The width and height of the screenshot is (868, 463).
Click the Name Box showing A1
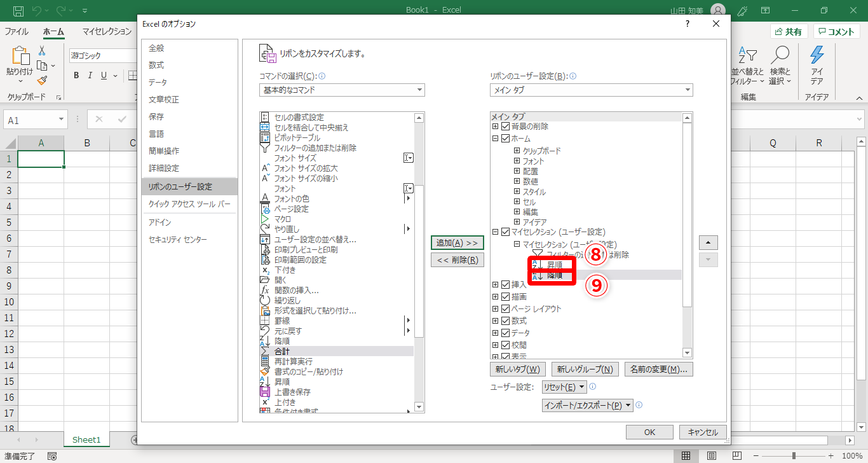[x=36, y=120]
